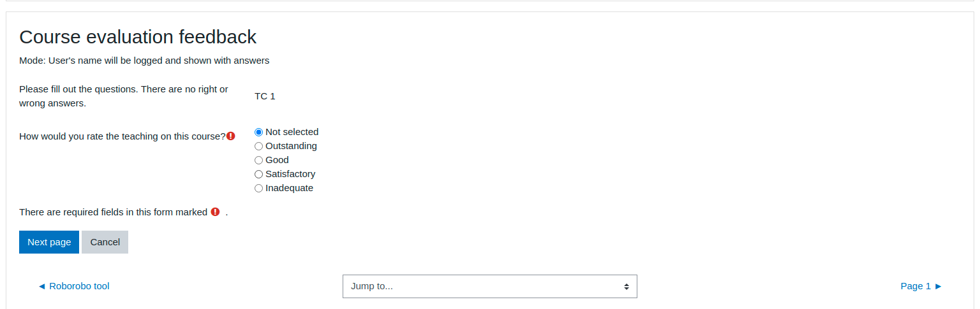Choose the Good rating
Image resolution: width=980 pixels, height=309 pixels.
pyautogui.click(x=258, y=160)
